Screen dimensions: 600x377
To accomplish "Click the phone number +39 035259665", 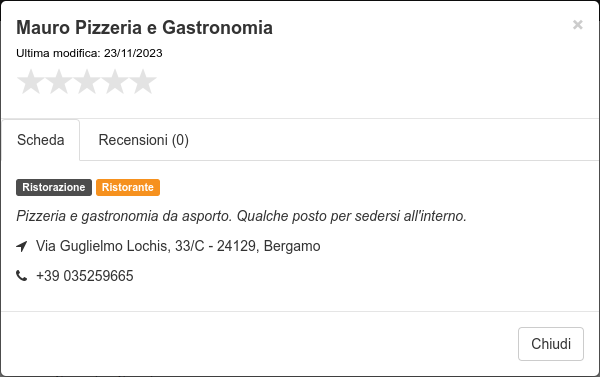I will click(x=85, y=276).
